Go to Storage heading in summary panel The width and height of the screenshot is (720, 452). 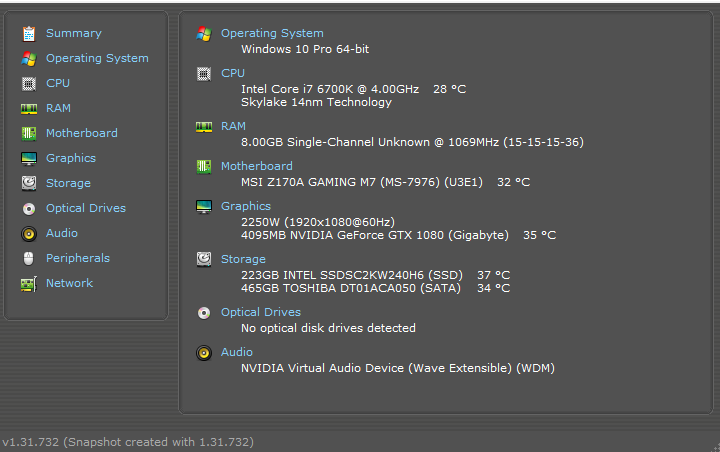243,259
